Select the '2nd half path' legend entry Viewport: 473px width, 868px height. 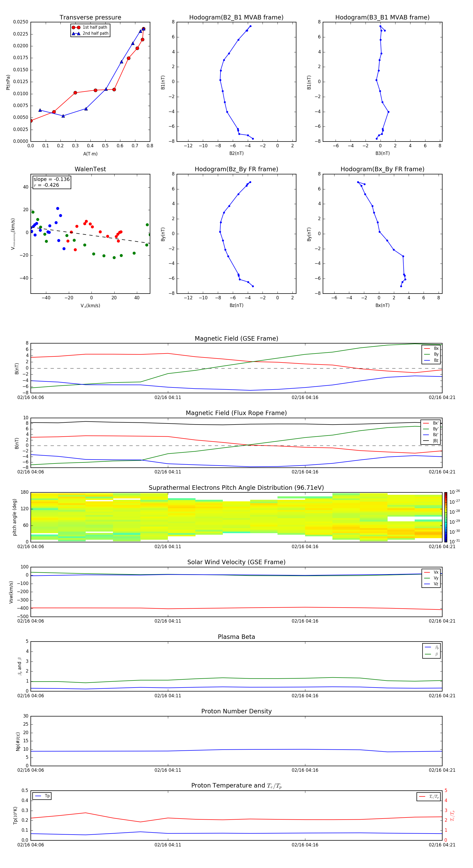90,33
